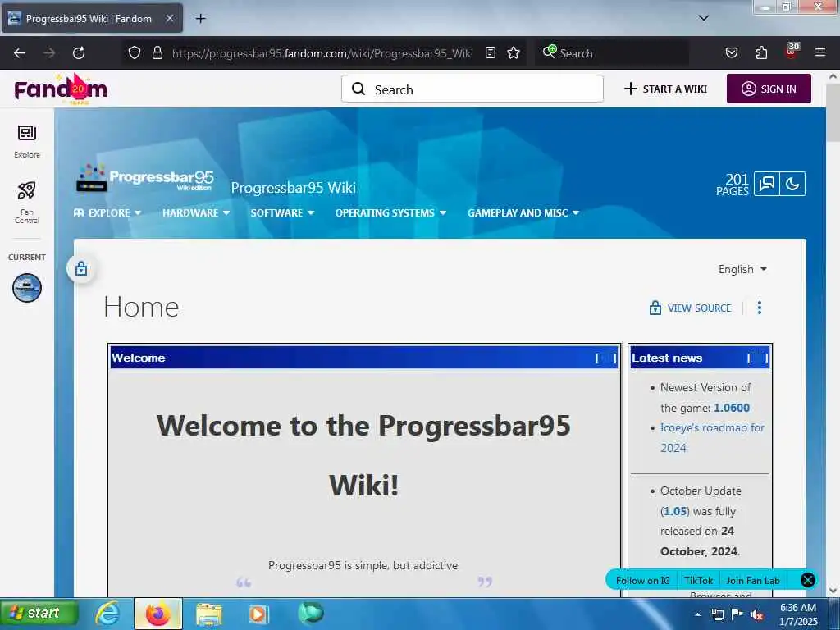The image size is (840, 630).
Task: Collapse the Latest news panel bracket toggle
Action: (757, 358)
